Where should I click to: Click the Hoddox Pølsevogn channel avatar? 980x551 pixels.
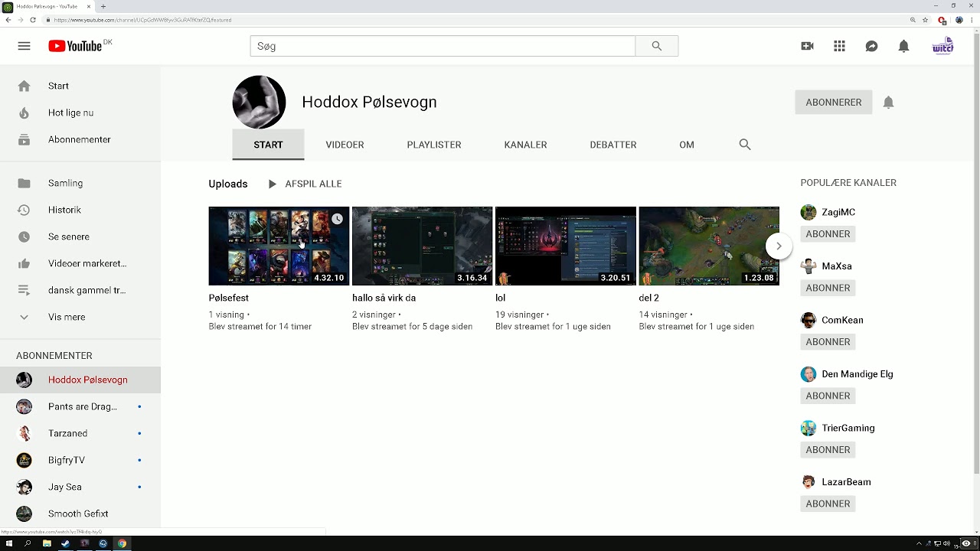(x=259, y=102)
